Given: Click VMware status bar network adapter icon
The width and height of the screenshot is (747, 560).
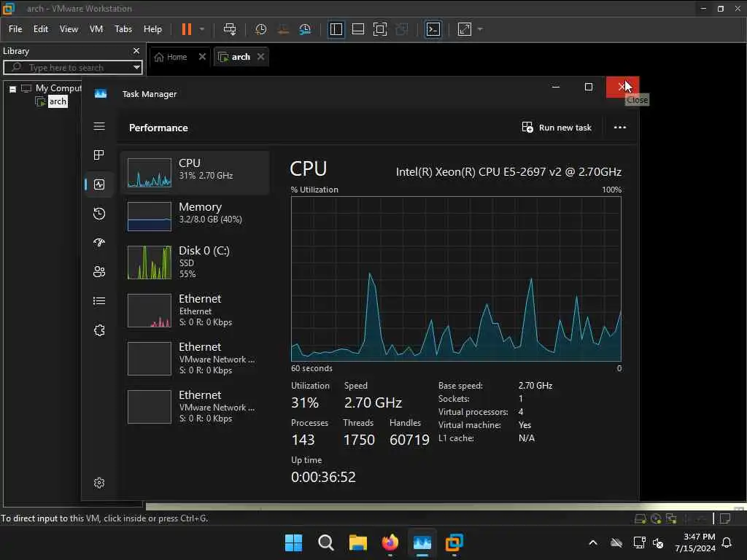Looking at the screenshot, I should (671, 518).
